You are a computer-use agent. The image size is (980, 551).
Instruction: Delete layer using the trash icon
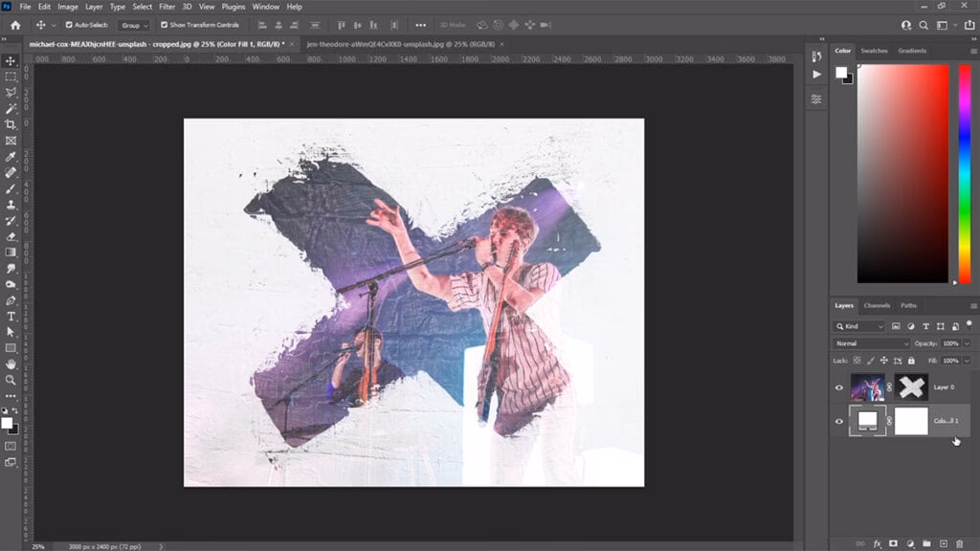pos(958,540)
